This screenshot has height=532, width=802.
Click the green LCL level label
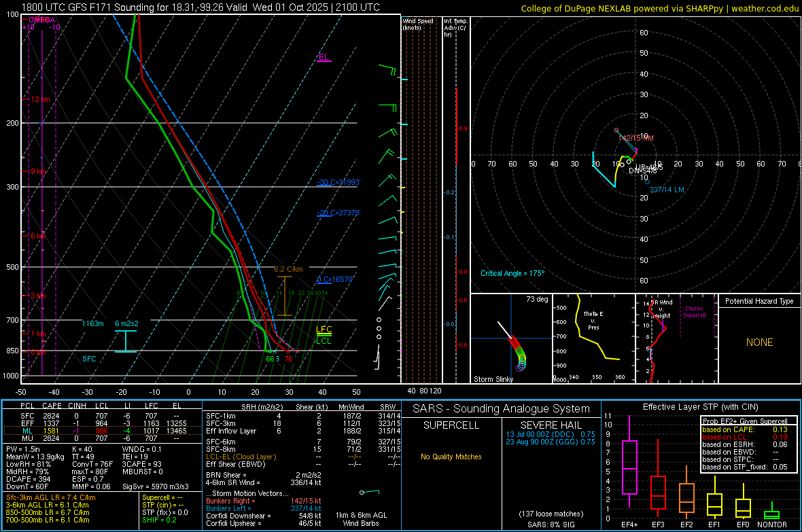pyautogui.click(x=324, y=340)
